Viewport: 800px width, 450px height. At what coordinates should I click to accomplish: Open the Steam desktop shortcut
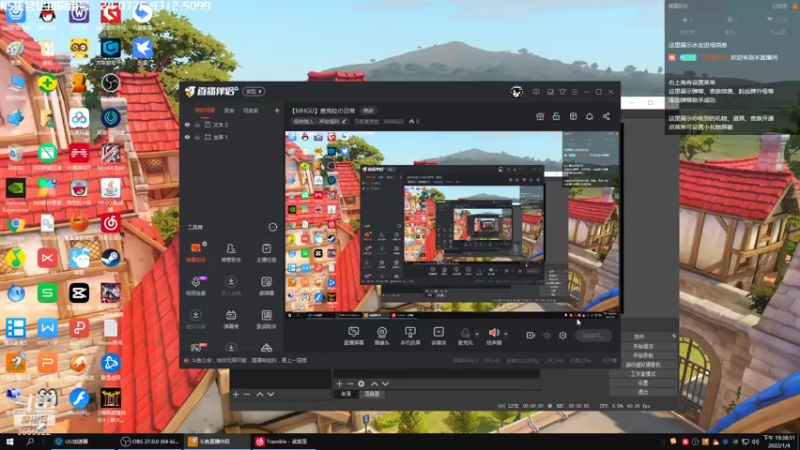point(110,261)
